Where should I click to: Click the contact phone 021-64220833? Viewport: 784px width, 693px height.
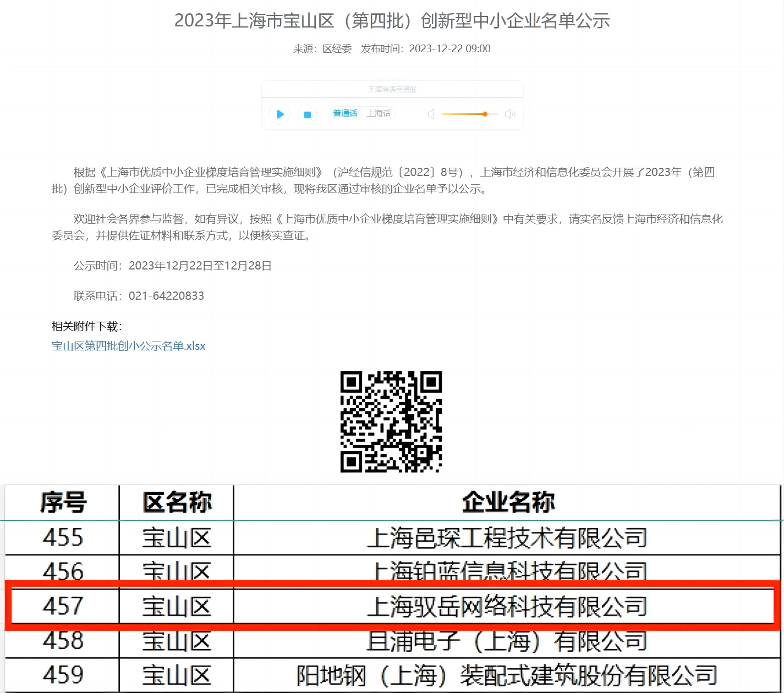click(x=166, y=296)
